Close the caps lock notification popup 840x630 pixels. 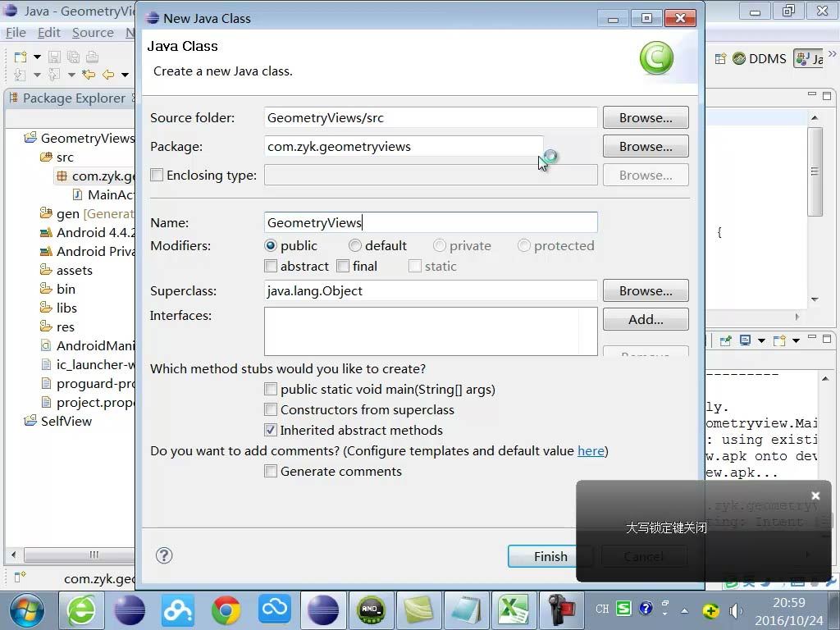pyautogui.click(x=815, y=495)
